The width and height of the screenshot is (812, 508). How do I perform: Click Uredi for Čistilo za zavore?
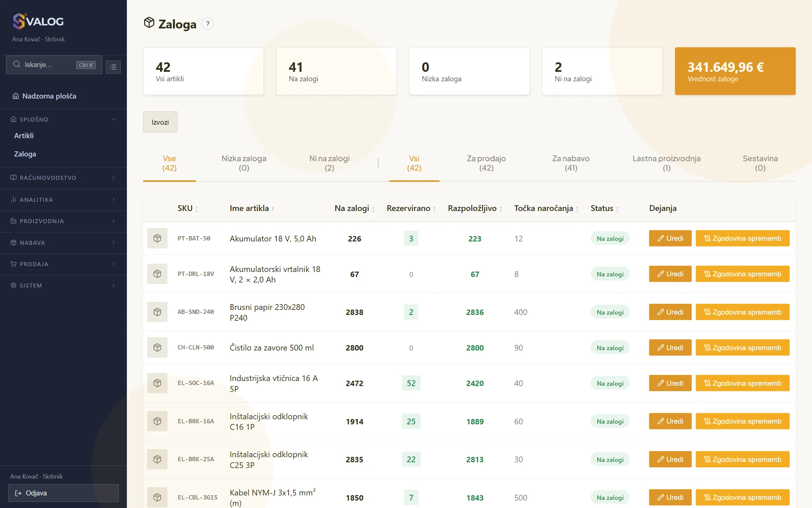coord(670,347)
